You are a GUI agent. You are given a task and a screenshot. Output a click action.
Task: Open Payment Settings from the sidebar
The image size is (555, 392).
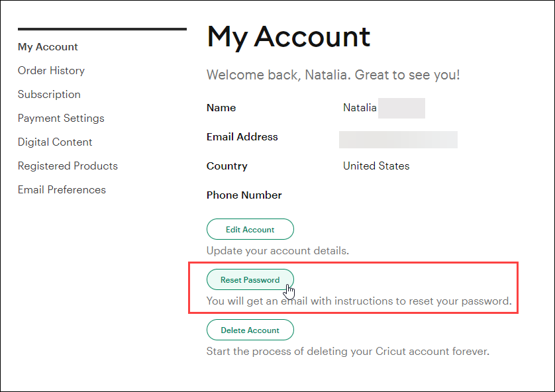coord(61,118)
